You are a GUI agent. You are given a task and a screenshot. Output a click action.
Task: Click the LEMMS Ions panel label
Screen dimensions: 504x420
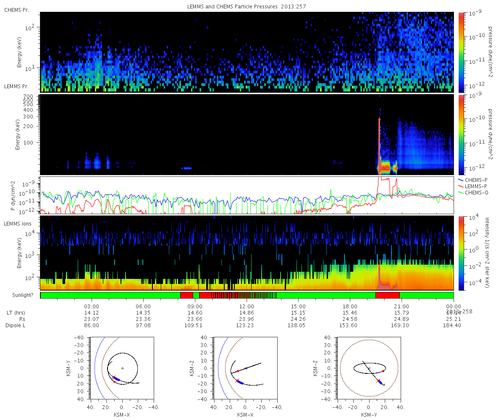click(18, 224)
